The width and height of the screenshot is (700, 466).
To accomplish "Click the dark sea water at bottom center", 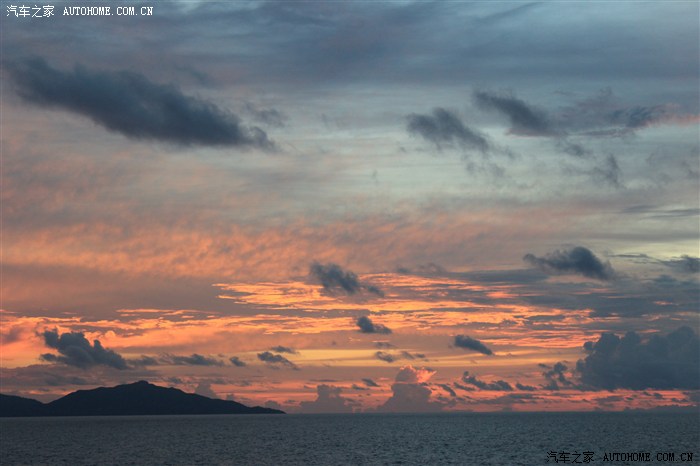I will tap(350, 440).
